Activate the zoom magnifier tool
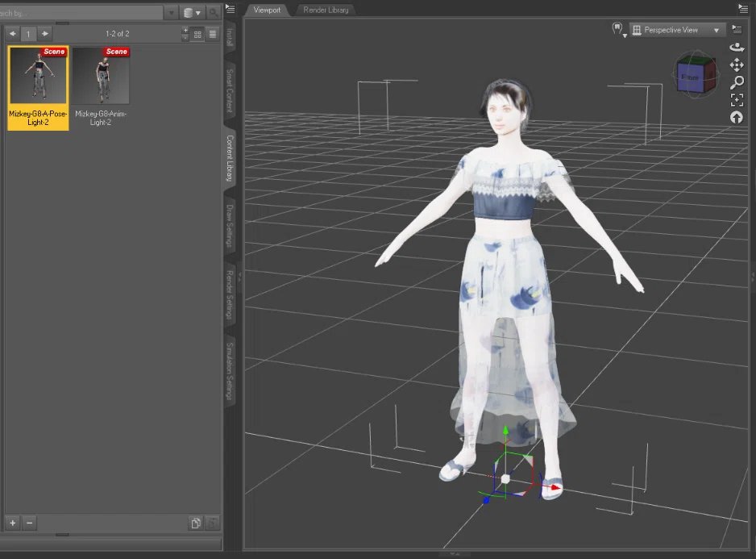Screen dimensions: 756x559 737,82
